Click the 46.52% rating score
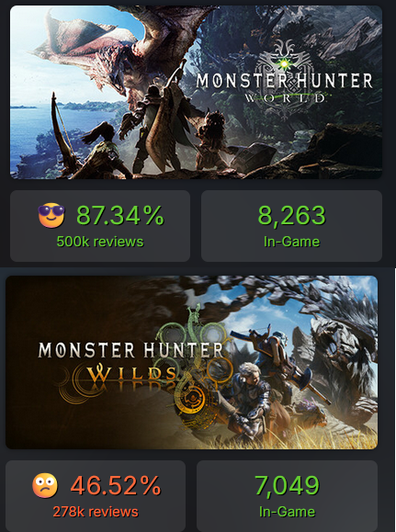Screen dimensions: 396x532 (x=116, y=485)
